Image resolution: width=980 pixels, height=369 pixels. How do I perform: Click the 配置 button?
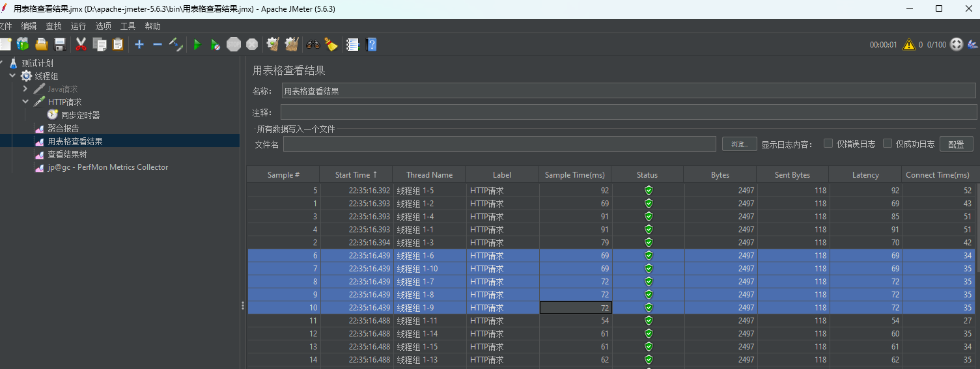[956, 144]
